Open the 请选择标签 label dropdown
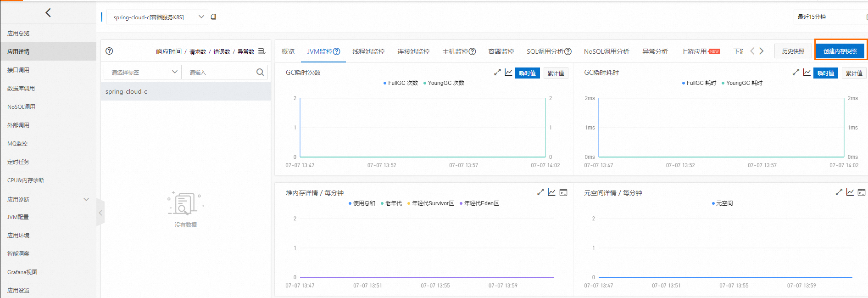 [x=143, y=72]
